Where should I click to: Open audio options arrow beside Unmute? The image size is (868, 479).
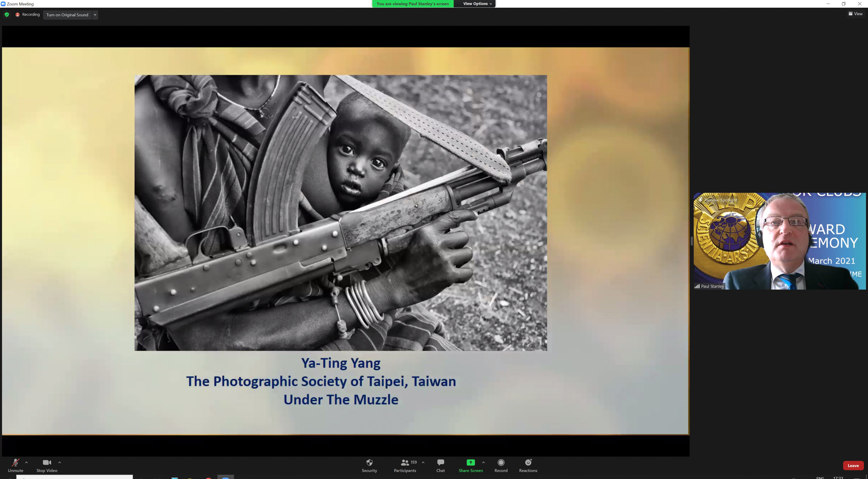pos(26,463)
